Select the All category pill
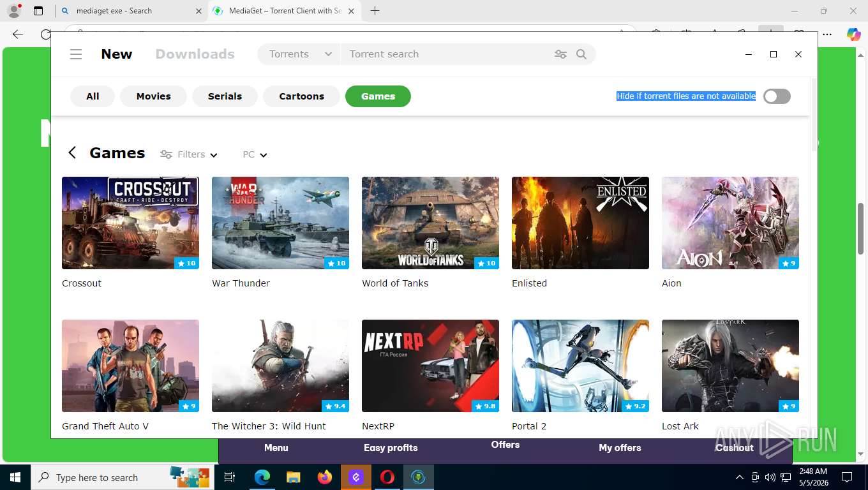 coord(93,96)
